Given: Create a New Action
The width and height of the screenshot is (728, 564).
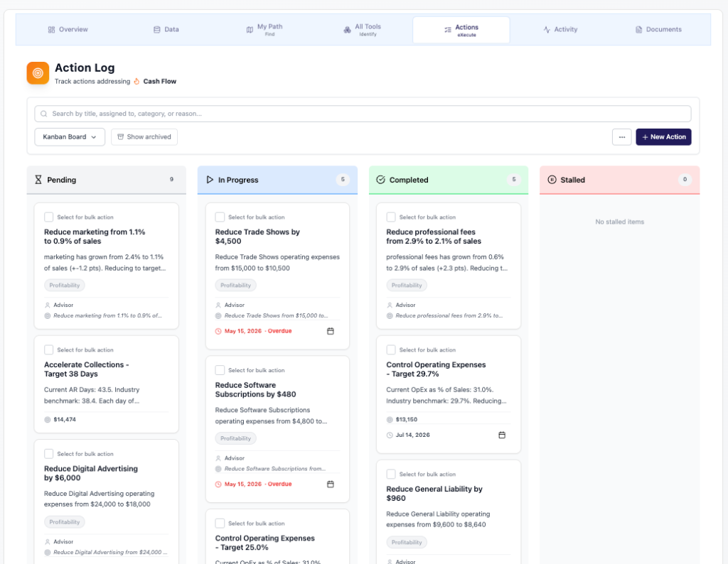Looking at the screenshot, I should pyautogui.click(x=663, y=137).
